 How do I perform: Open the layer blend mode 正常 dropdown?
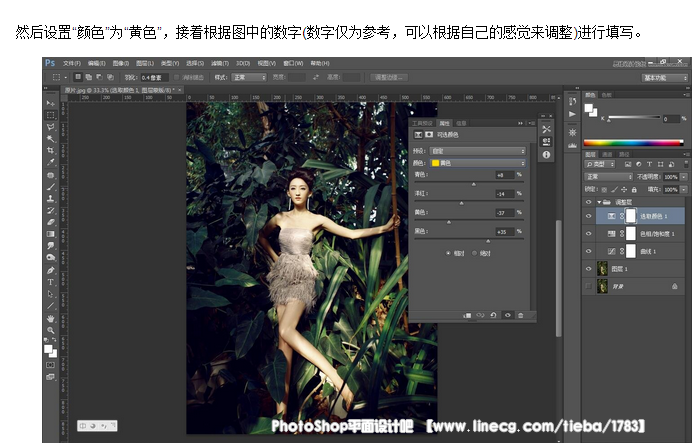coord(608,177)
